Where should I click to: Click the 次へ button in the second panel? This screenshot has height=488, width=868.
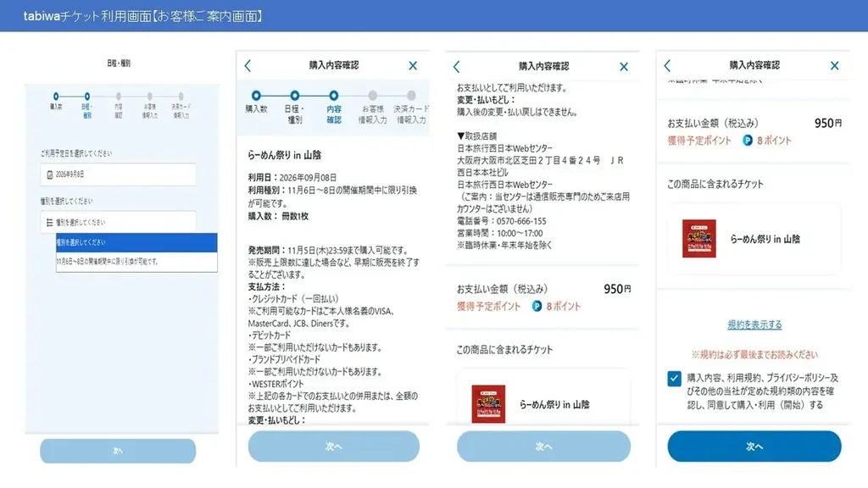[334, 446]
